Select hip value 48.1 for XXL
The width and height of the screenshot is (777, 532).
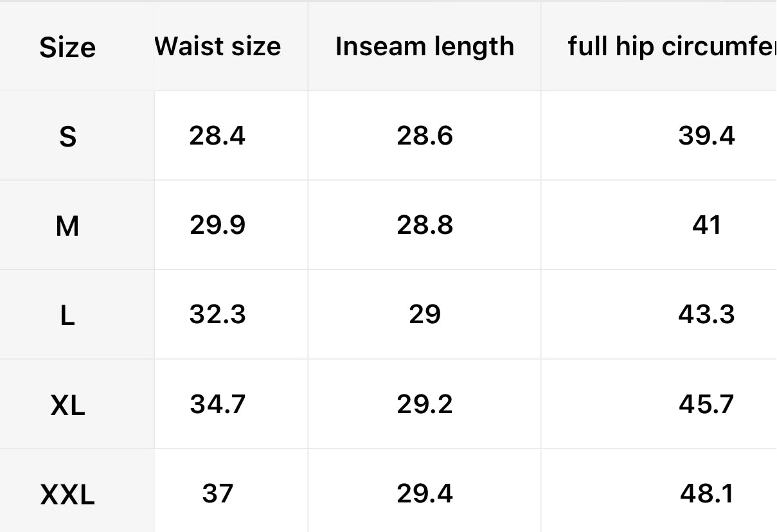[706, 493]
